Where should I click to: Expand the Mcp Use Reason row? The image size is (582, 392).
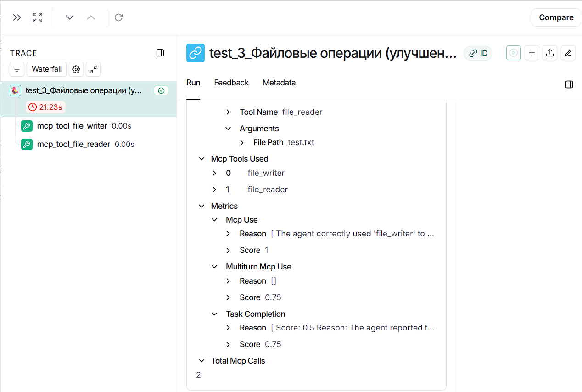click(x=228, y=234)
